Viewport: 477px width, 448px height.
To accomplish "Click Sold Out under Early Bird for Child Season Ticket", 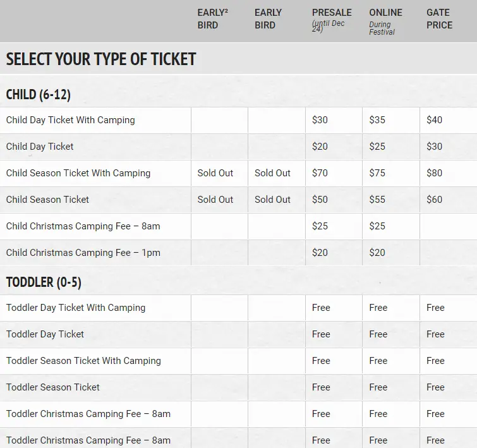I will tap(272, 199).
